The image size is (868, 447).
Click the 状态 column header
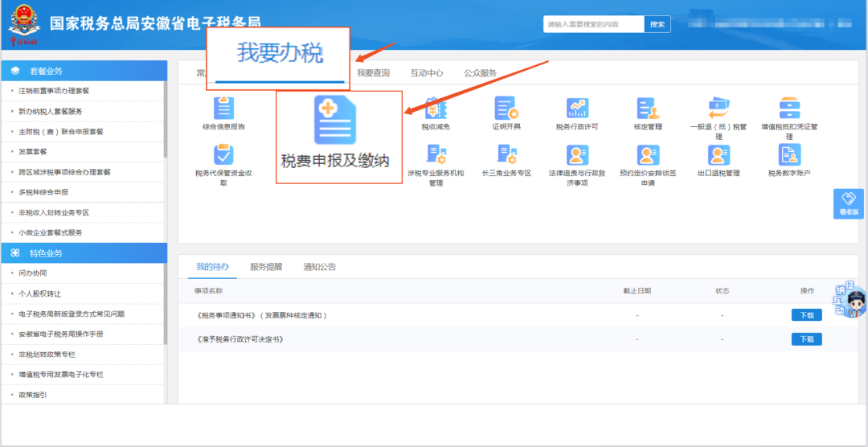tap(722, 290)
